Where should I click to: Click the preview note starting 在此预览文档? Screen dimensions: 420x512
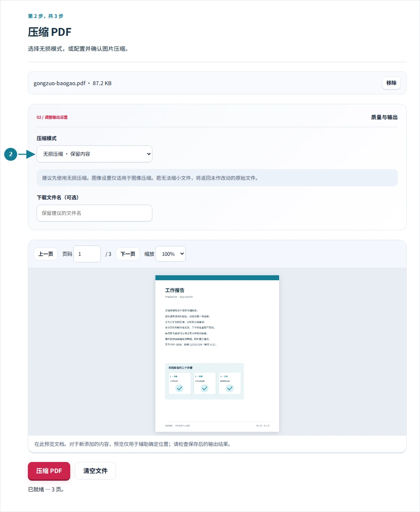pyautogui.click(x=132, y=444)
